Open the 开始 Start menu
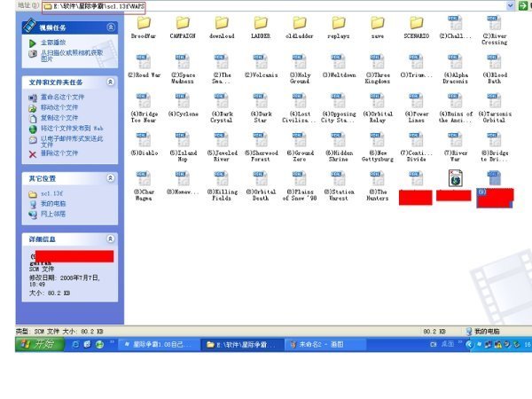Viewport: 532px width, 399px height. click(39, 344)
